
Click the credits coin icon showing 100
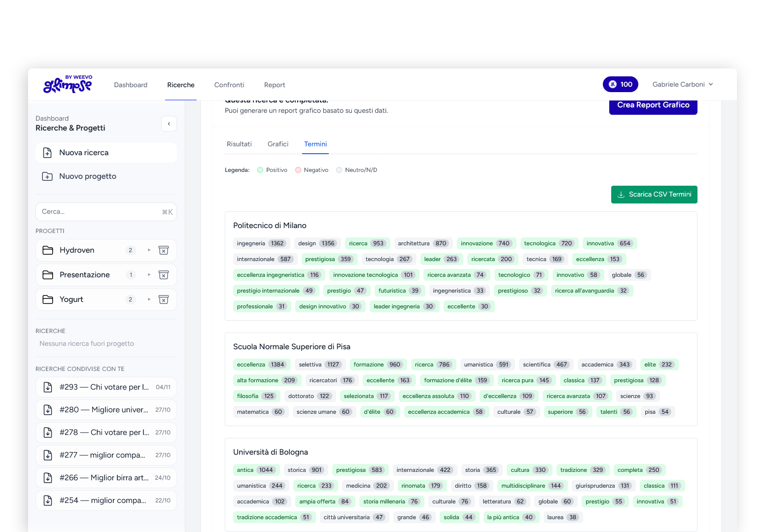(x=613, y=84)
